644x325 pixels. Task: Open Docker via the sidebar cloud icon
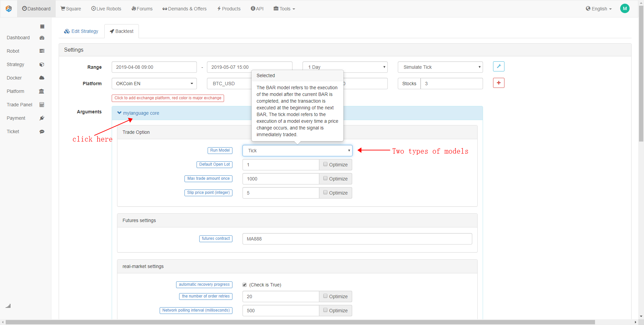click(x=42, y=78)
